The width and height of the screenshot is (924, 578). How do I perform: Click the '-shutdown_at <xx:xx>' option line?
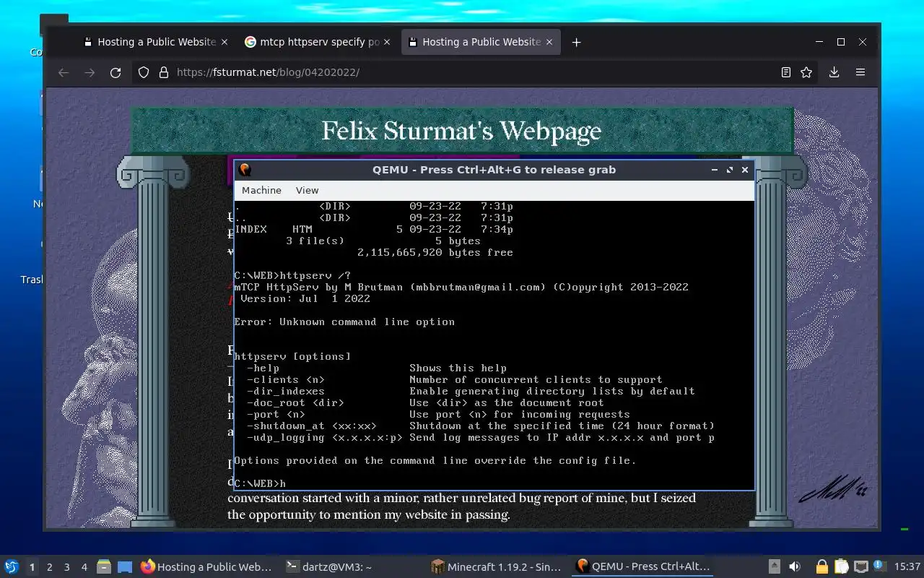pyautogui.click(x=480, y=426)
